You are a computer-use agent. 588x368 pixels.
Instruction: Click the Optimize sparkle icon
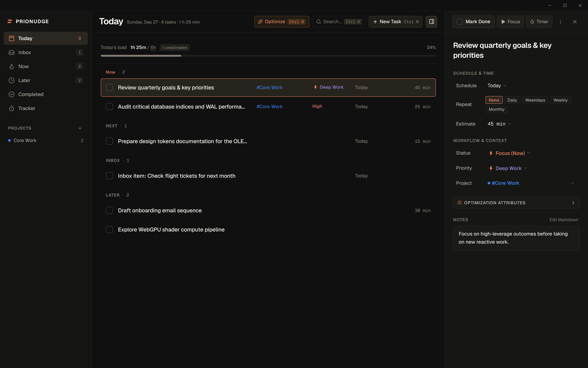pos(260,22)
